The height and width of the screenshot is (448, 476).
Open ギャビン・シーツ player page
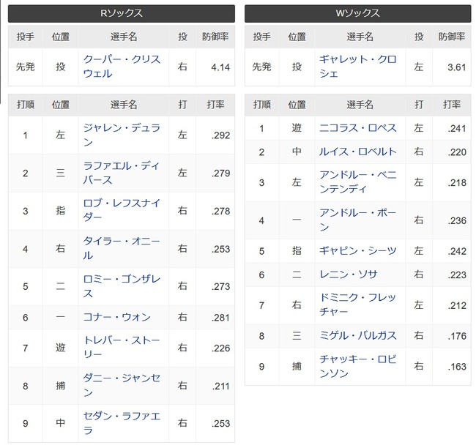click(357, 250)
